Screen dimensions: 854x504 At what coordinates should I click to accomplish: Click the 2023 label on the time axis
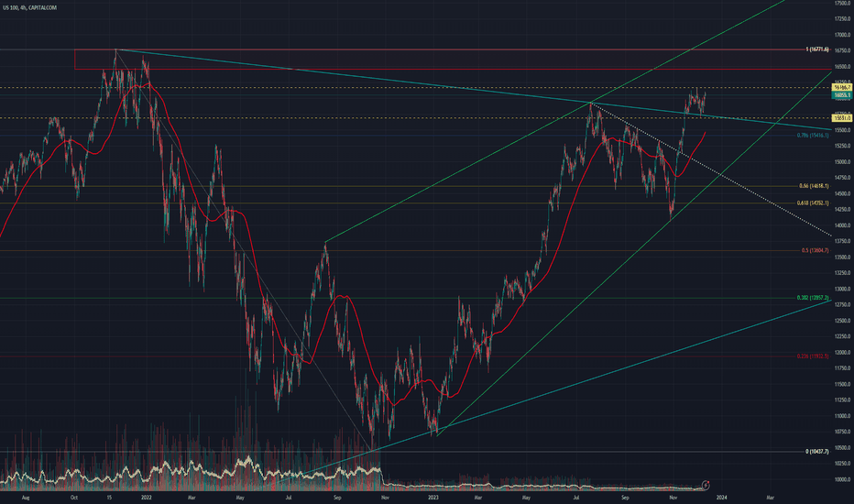[x=433, y=498]
